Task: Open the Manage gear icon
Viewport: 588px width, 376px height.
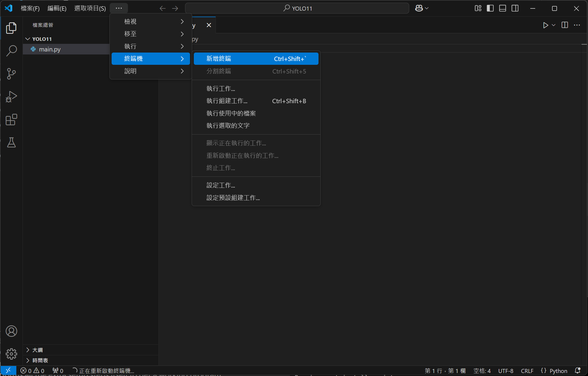Action: tap(11, 354)
